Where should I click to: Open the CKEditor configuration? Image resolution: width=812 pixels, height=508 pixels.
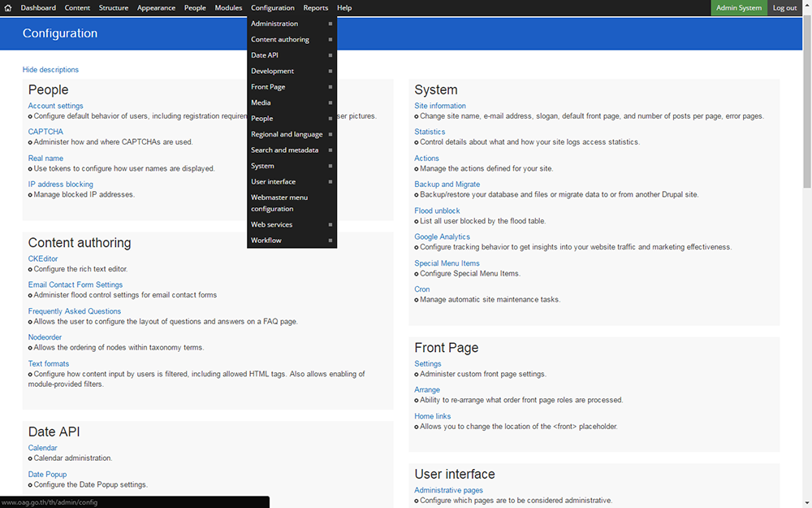(x=42, y=258)
